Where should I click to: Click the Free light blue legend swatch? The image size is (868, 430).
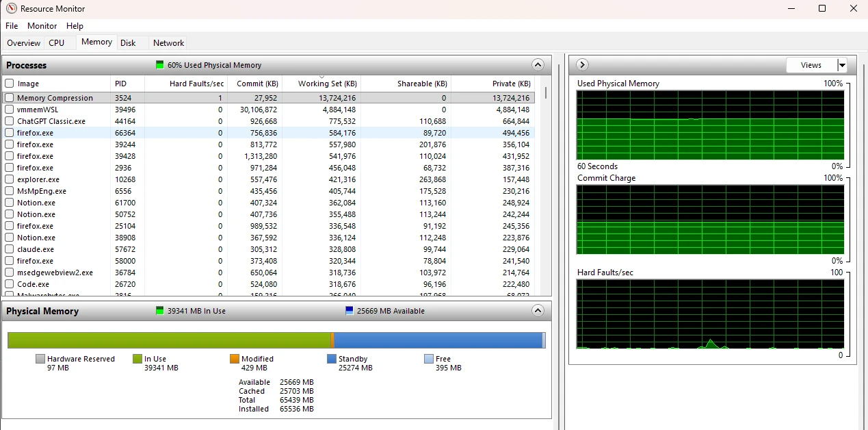pos(429,359)
